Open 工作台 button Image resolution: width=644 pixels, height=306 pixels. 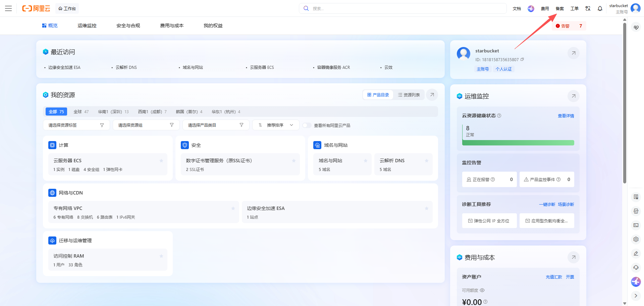(x=67, y=8)
